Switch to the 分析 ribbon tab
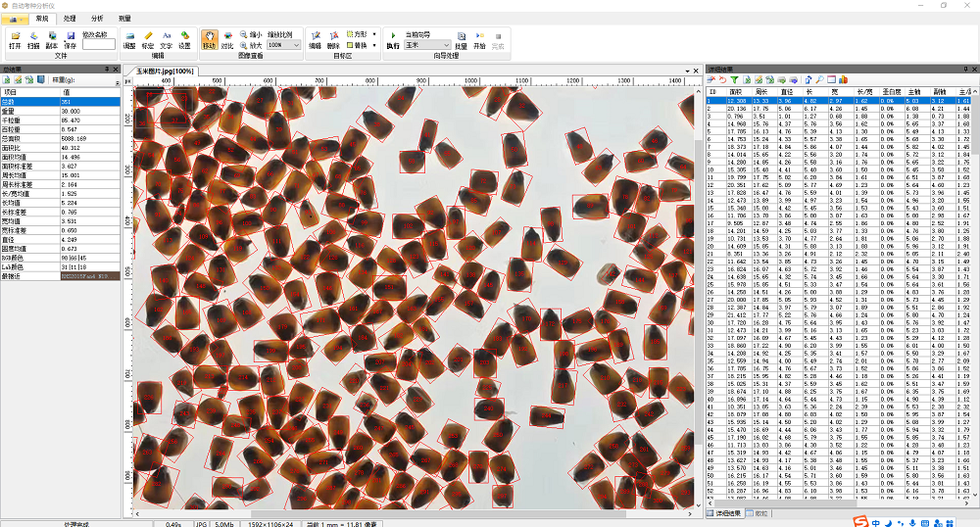Image resolution: width=980 pixels, height=527 pixels. pyautogui.click(x=97, y=18)
